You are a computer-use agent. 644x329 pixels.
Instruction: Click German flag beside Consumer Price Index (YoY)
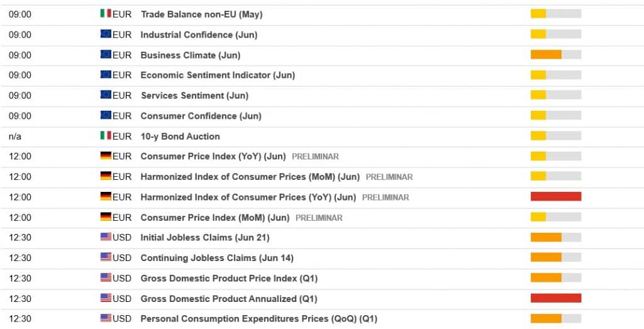click(106, 156)
